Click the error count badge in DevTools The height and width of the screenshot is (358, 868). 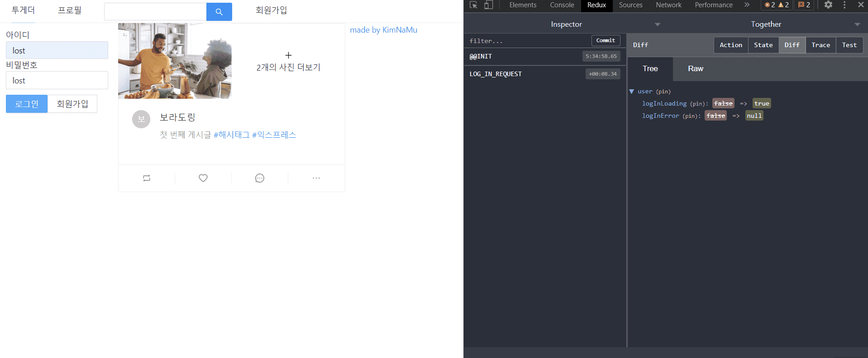coord(770,5)
